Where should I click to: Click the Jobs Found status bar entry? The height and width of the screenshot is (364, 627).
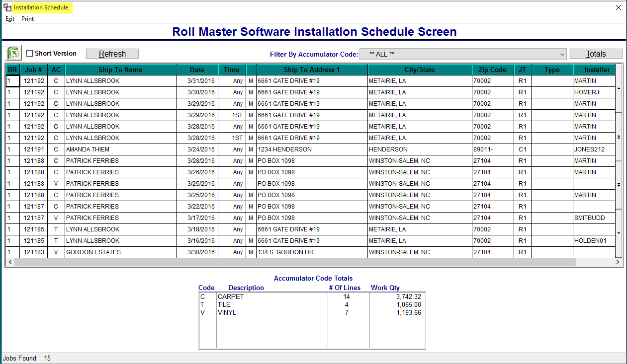27,358
